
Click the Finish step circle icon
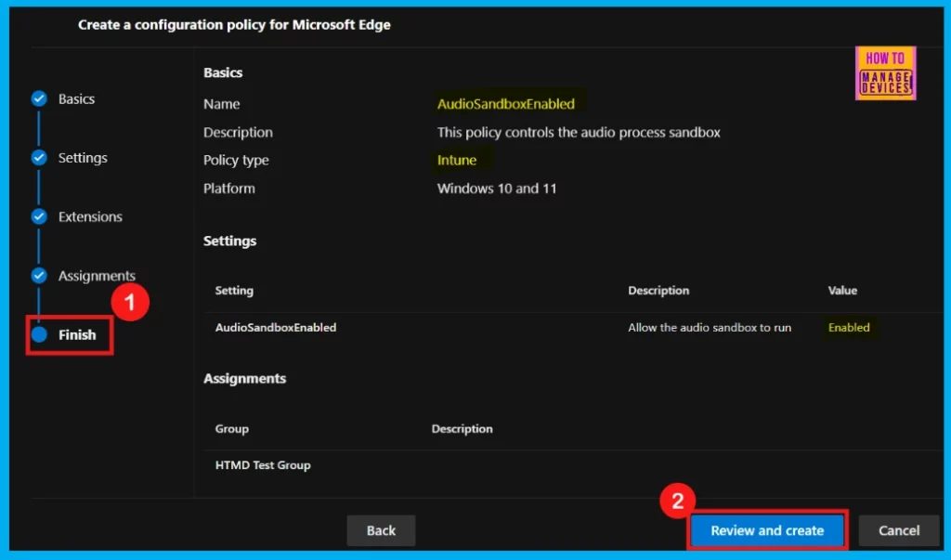coord(39,334)
